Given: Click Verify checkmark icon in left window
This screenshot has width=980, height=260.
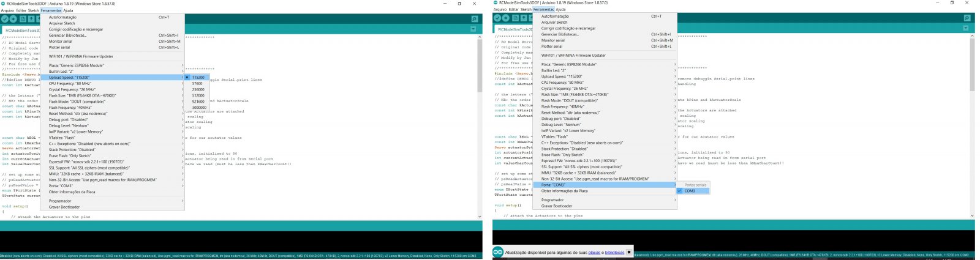Looking at the screenshot, I should pyautogui.click(x=5, y=19).
